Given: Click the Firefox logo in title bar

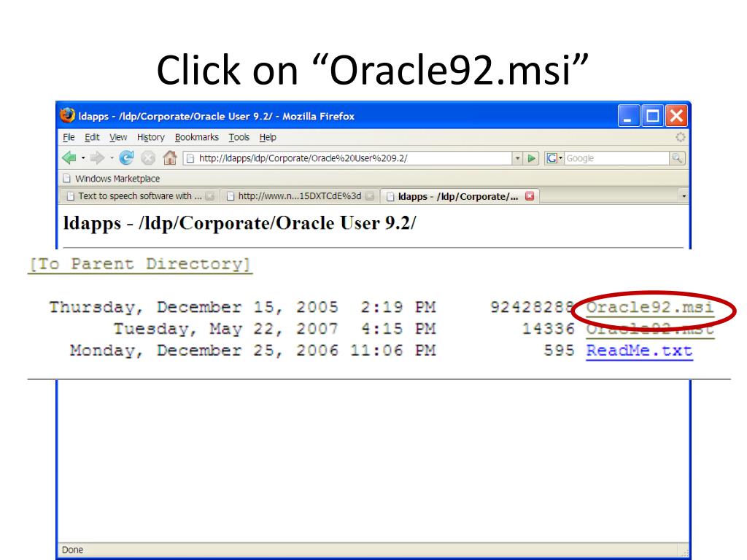Looking at the screenshot, I should coord(67,116).
